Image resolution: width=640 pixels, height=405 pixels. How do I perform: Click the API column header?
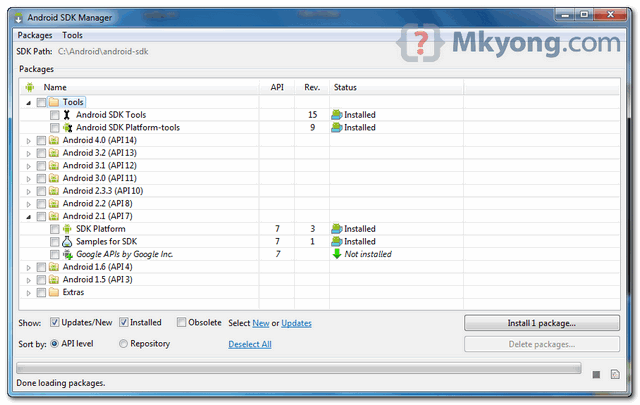coord(277,87)
